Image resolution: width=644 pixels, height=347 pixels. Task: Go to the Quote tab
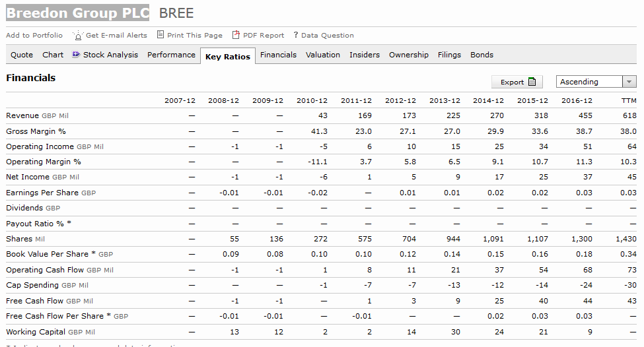(x=22, y=55)
